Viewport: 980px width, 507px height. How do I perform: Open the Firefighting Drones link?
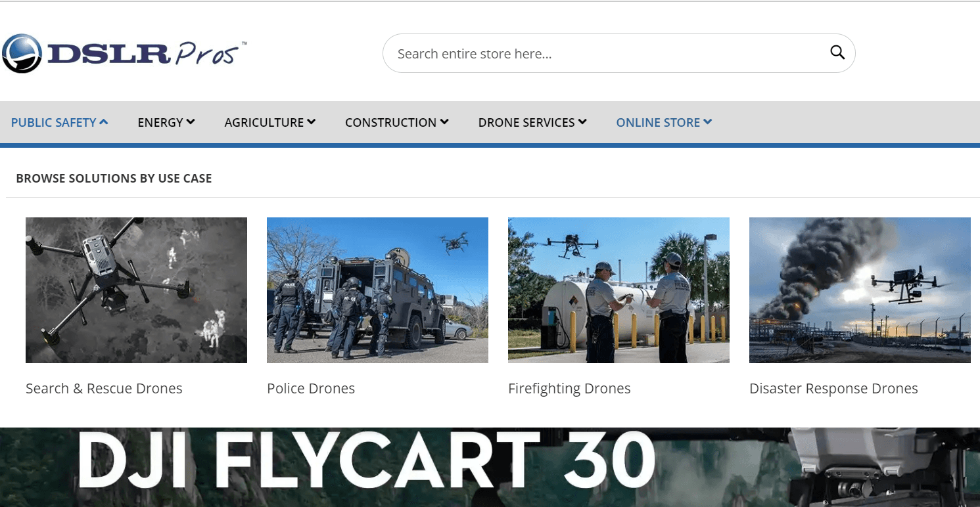[569, 389]
